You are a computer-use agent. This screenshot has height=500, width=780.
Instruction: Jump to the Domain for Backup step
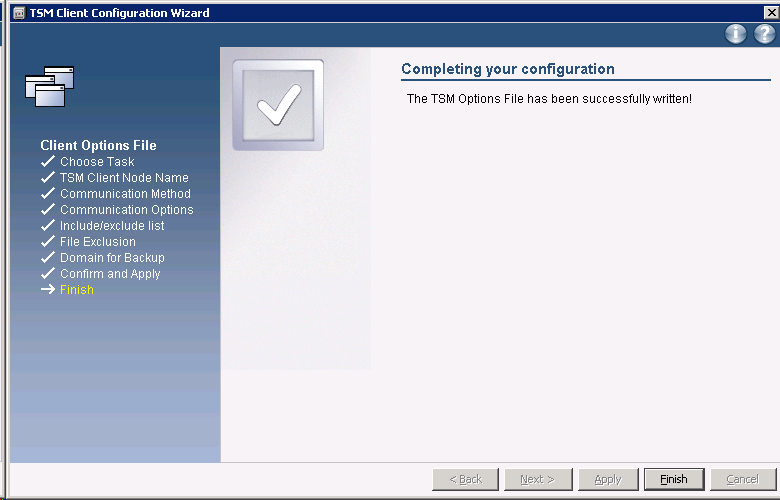click(112, 258)
